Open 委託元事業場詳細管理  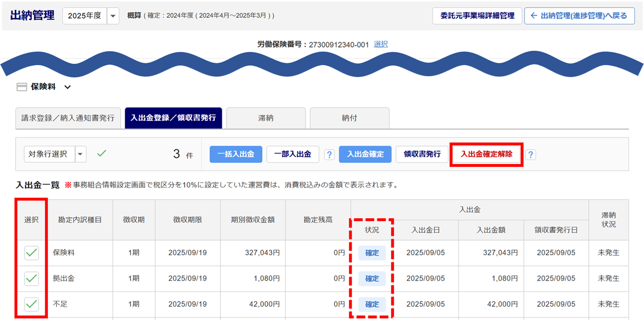pos(477,16)
